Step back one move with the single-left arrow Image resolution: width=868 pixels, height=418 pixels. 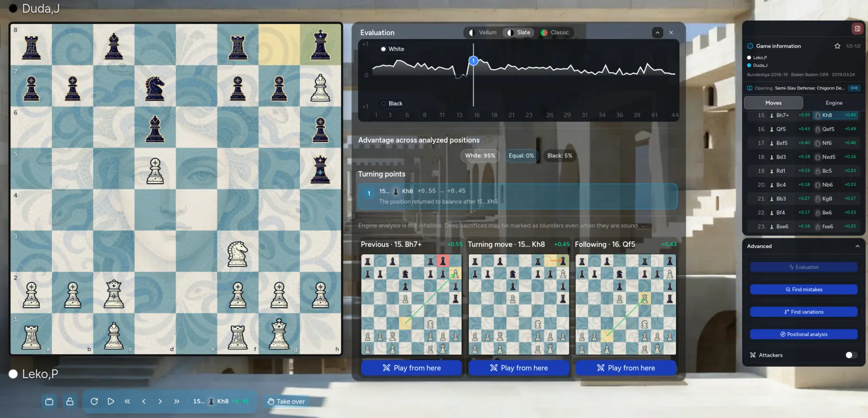(x=144, y=401)
